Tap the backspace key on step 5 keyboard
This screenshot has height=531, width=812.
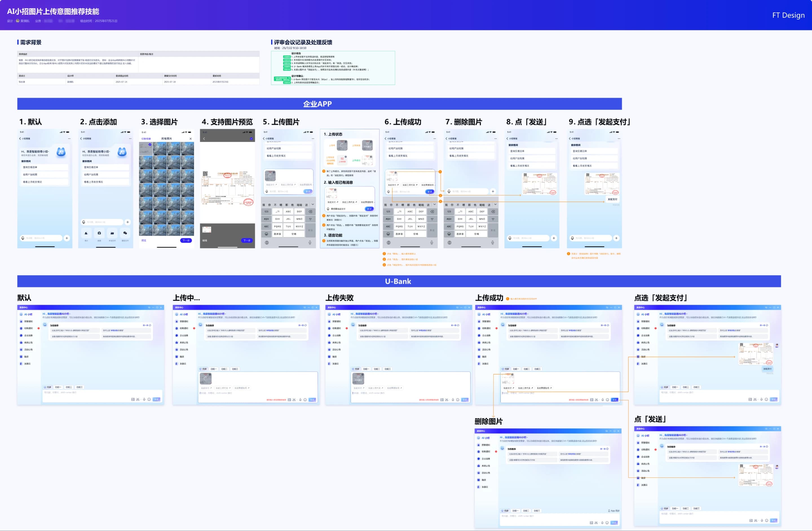(310, 212)
